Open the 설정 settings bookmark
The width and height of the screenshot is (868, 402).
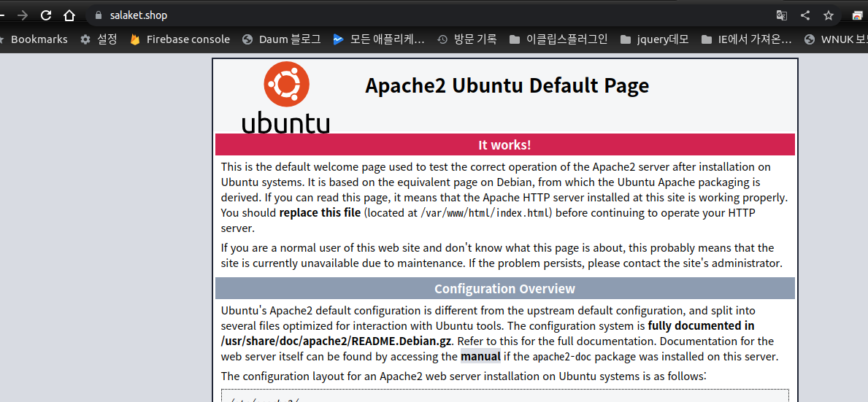click(99, 39)
